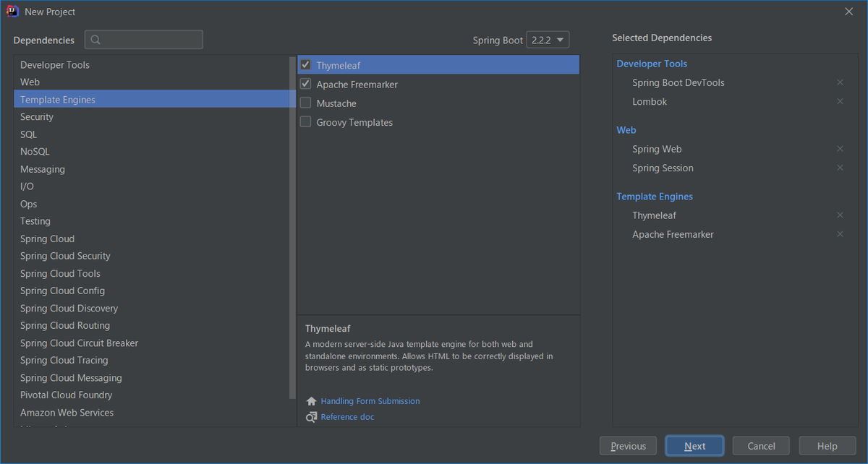Click Web heading in Selected Dependencies
This screenshot has height=464, width=868.
click(x=626, y=130)
